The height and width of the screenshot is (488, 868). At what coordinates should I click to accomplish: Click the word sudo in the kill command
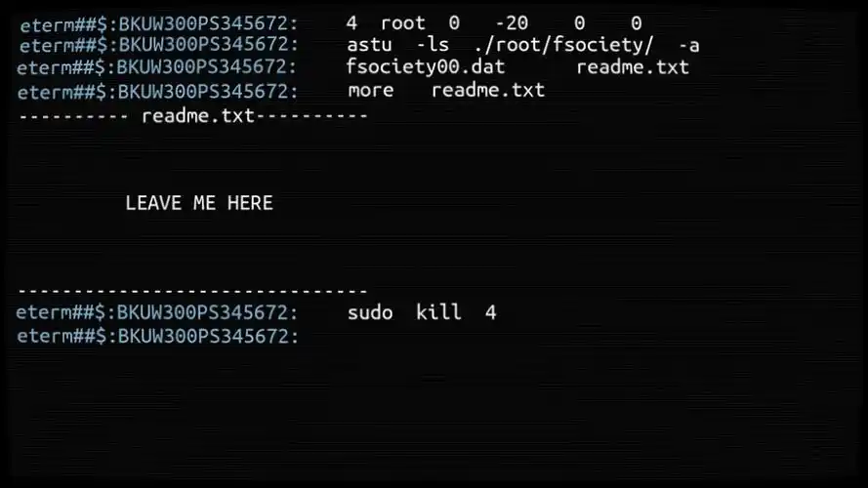click(370, 312)
